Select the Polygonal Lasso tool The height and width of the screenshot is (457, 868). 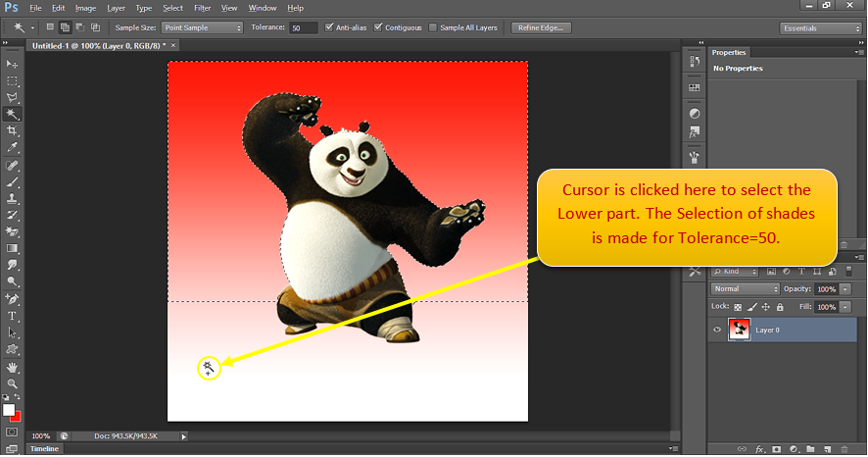[x=12, y=97]
